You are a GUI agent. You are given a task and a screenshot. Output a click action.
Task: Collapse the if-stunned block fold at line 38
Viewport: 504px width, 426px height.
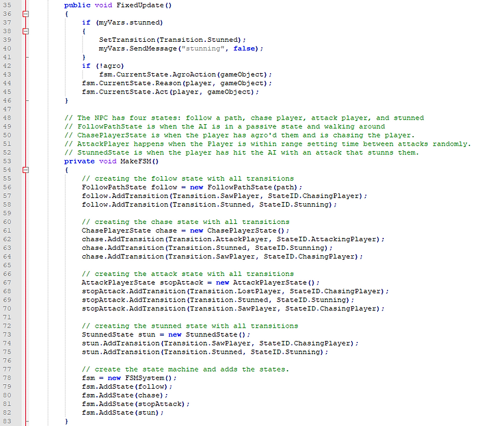click(x=25, y=31)
